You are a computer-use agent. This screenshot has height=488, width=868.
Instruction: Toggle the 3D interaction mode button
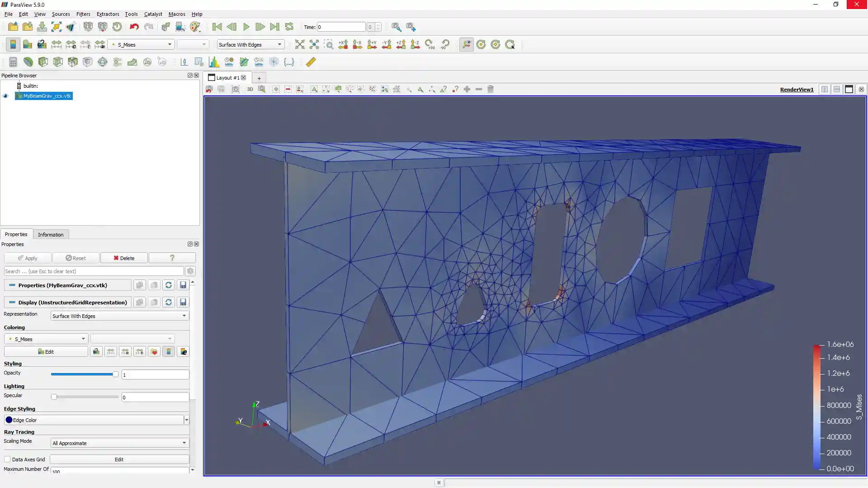point(250,90)
